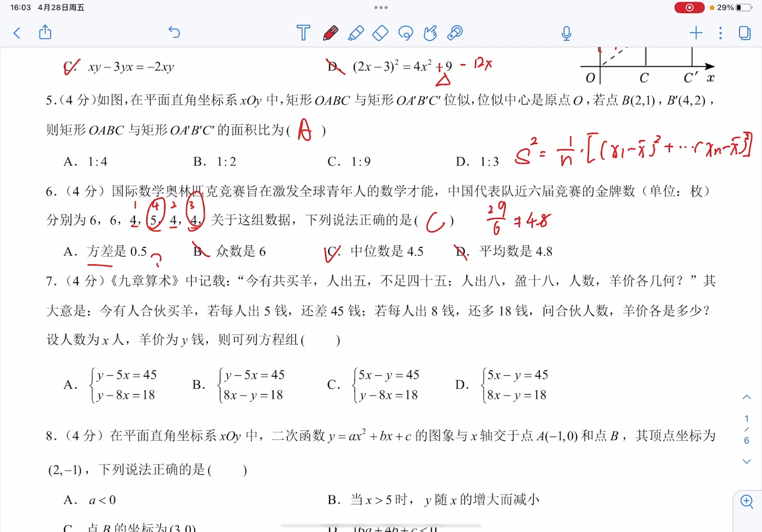Tap question 7 equation system option A
The width and height of the screenshot is (762, 532).
click(110, 385)
